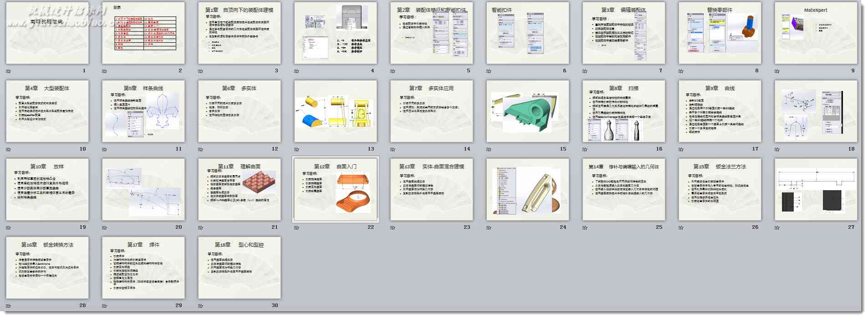Click animation star icon under slide 25
The image size is (868, 318).
[585, 228]
